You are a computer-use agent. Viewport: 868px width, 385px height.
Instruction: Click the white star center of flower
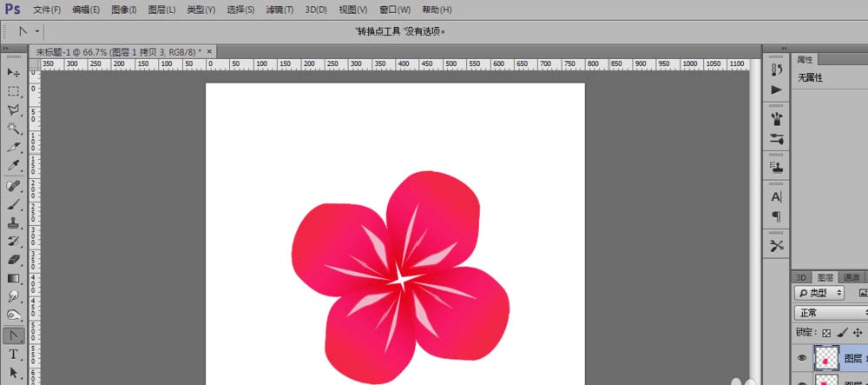[x=403, y=281]
